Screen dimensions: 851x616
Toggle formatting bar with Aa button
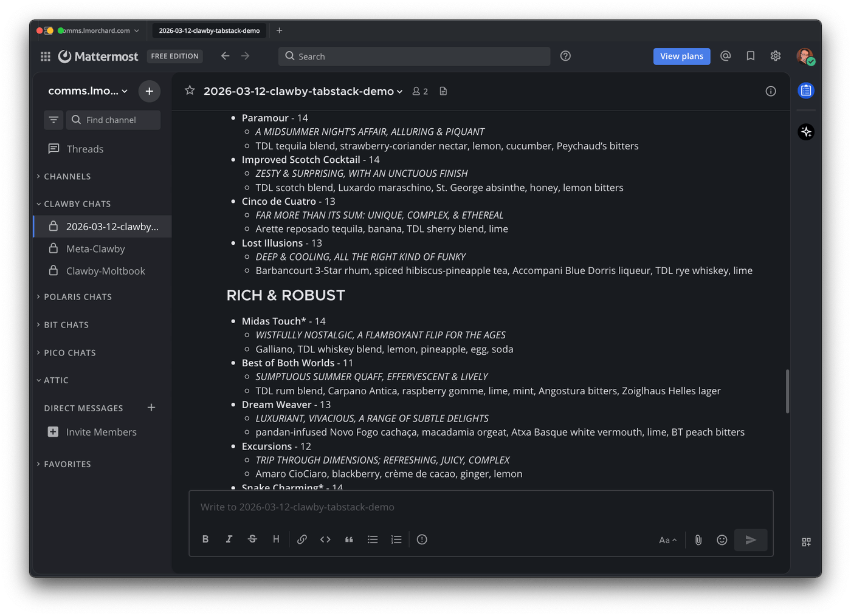point(667,540)
